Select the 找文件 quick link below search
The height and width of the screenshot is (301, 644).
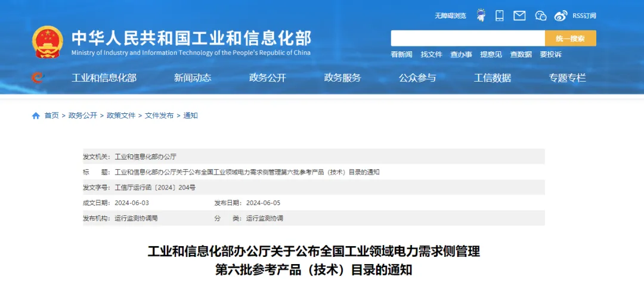pyautogui.click(x=431, y=54)
